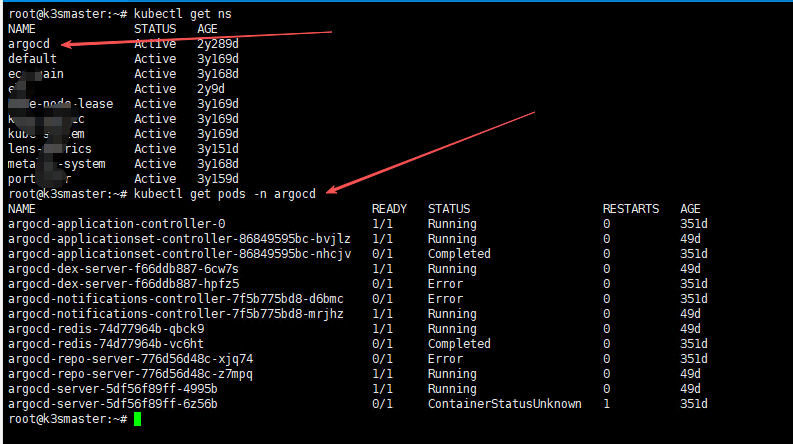Click restart count '1' of server 6z56b pod
This screenshot has height=444, width=793.
(x=606, y=404)
